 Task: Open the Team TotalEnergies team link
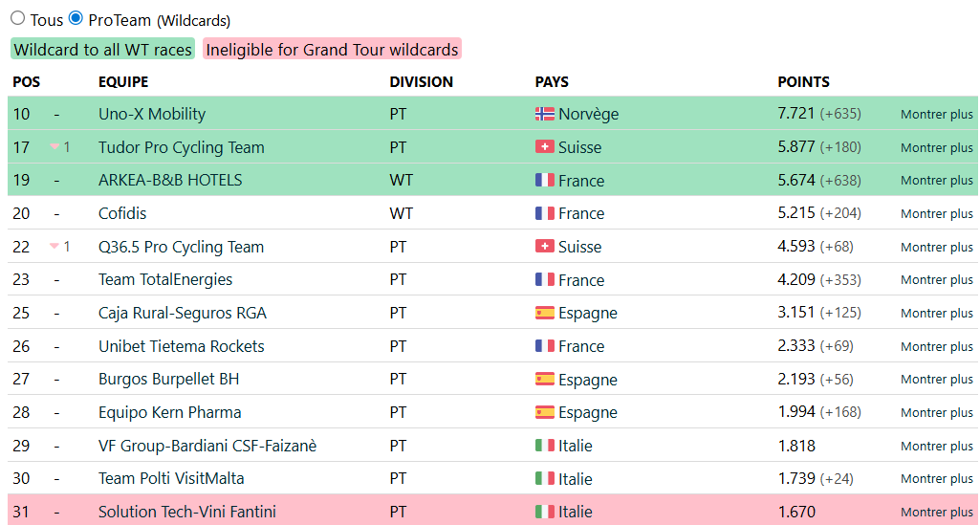(x=165, y=279)
